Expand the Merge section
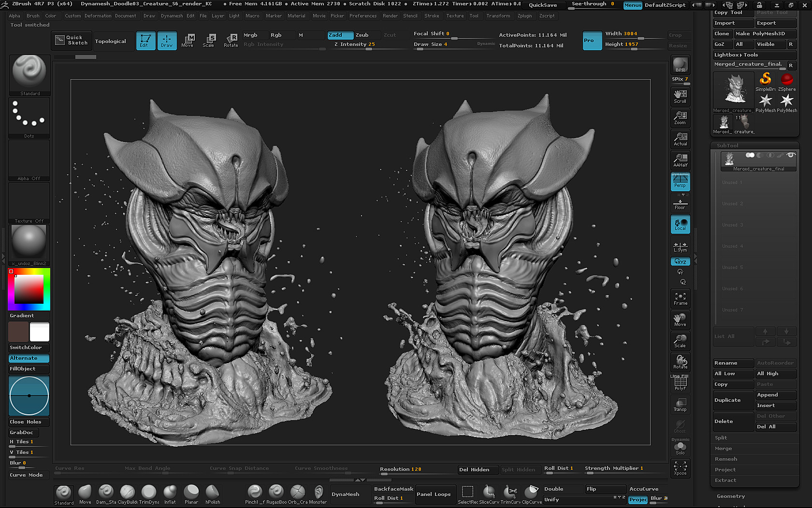Screen dimensions: 812x508 point(724,448)
